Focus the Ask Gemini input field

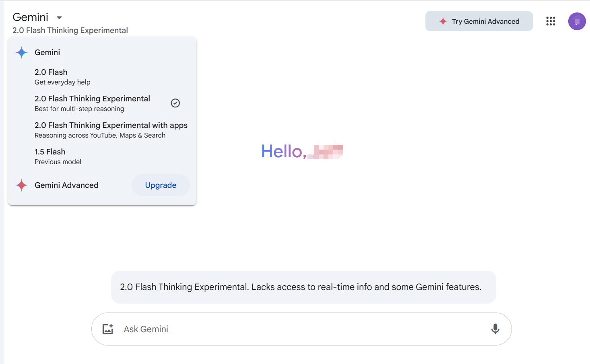[x=301, y=329]
